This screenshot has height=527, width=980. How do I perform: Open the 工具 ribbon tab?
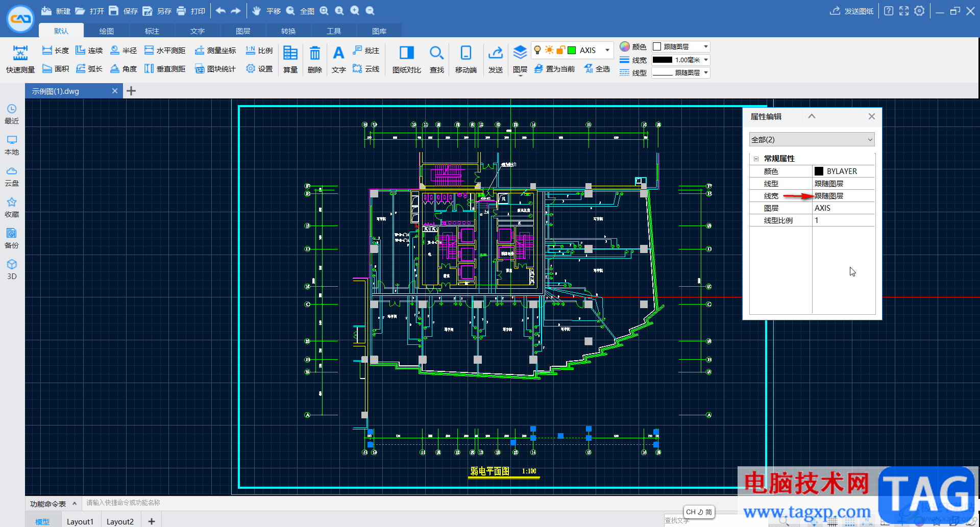[x=334, y=31]
